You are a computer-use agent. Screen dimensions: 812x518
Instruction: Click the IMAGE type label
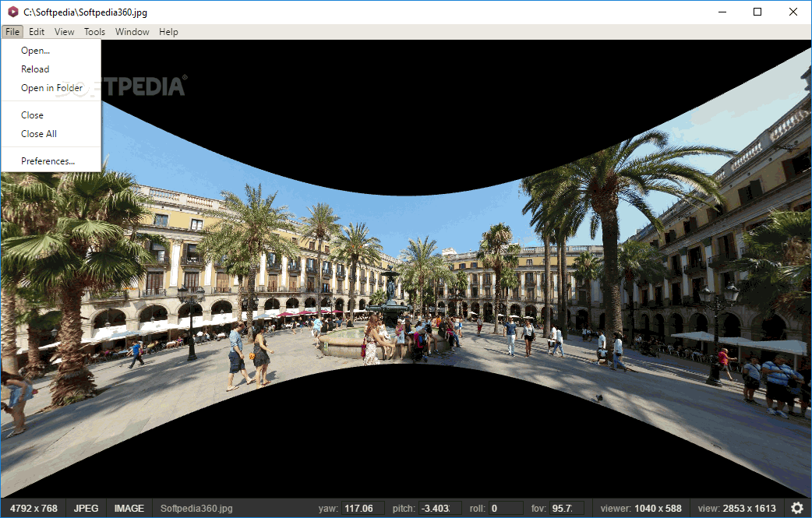coord(129,508)
